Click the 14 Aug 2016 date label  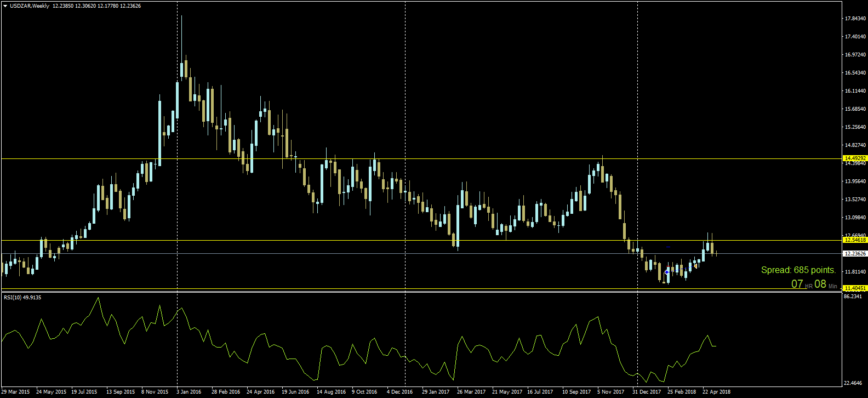click(x=332, y=392)
